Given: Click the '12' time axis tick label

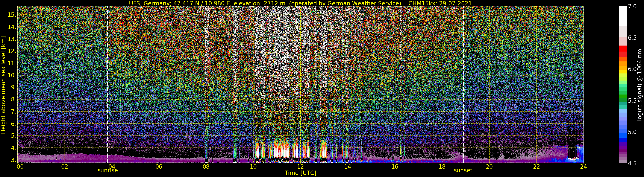Looking at the screenshot, I should pos(300,166).
